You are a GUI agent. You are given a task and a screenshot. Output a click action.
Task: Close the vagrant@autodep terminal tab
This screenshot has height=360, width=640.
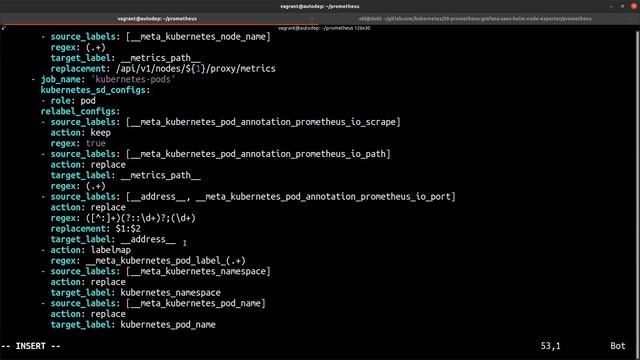coord(312,19)
